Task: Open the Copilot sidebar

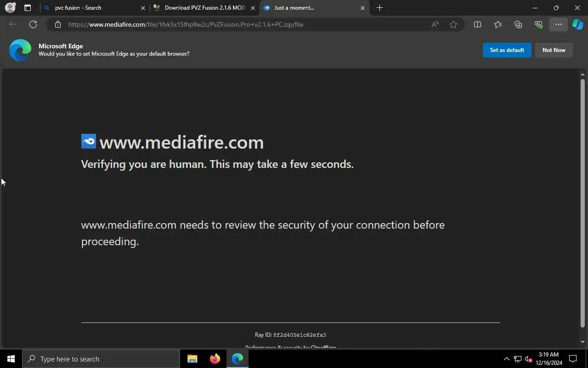Action: (578, 24)
